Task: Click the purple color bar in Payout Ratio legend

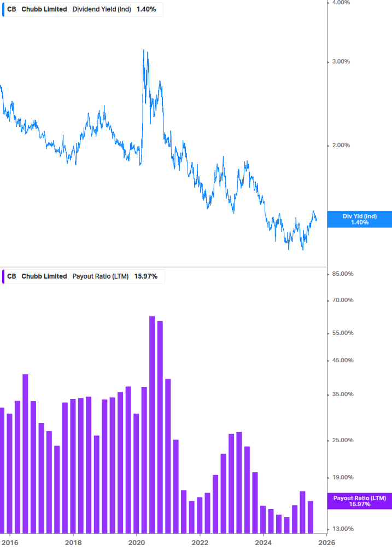Action: (x=3, y=276)
